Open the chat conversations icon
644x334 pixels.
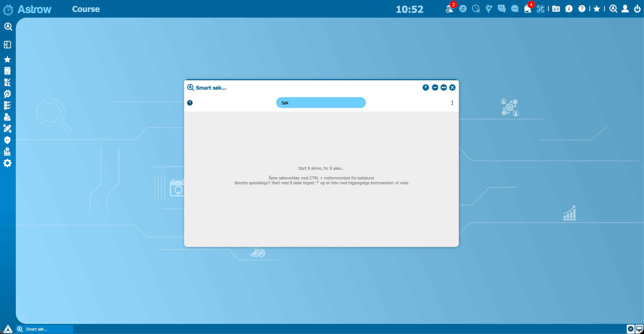[x=501, y=9]
